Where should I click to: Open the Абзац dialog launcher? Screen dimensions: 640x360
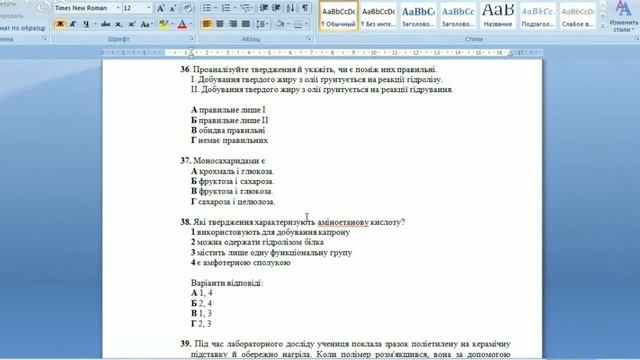309,39
